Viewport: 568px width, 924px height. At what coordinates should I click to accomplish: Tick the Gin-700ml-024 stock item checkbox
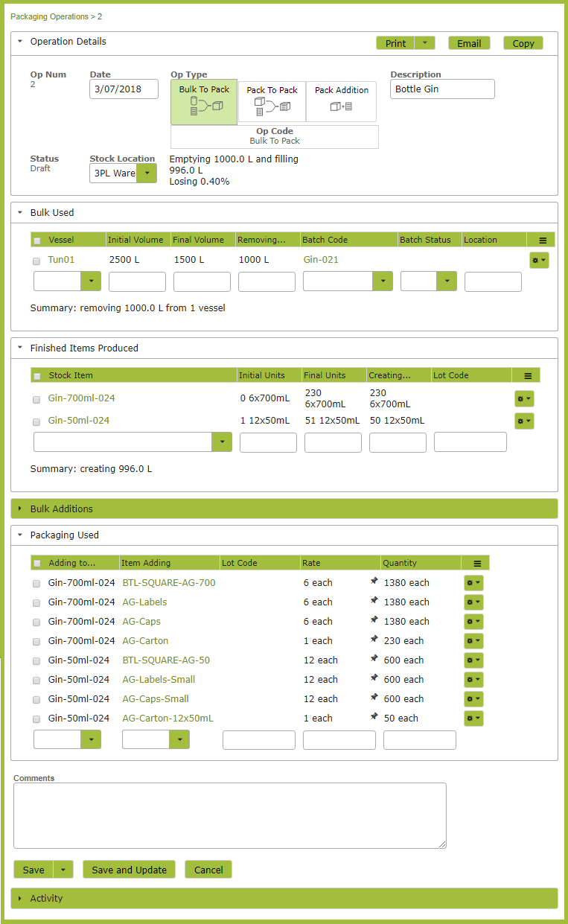[x=36, y=400]
